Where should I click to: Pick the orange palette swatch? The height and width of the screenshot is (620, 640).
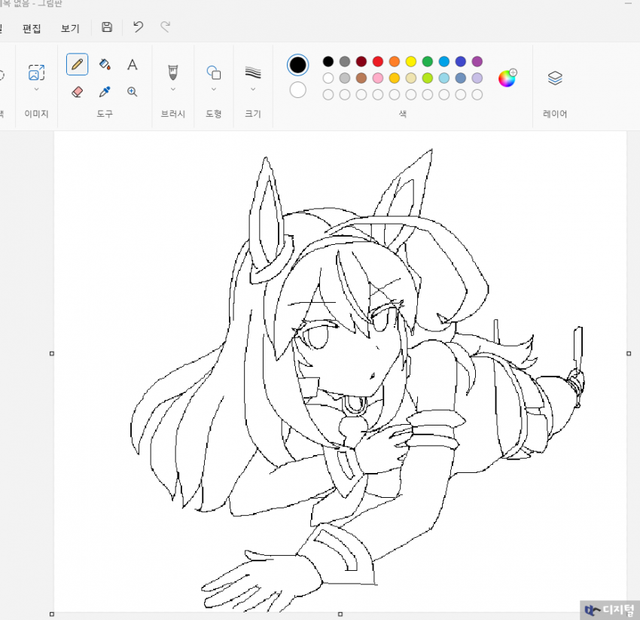[x=394, y=62]
